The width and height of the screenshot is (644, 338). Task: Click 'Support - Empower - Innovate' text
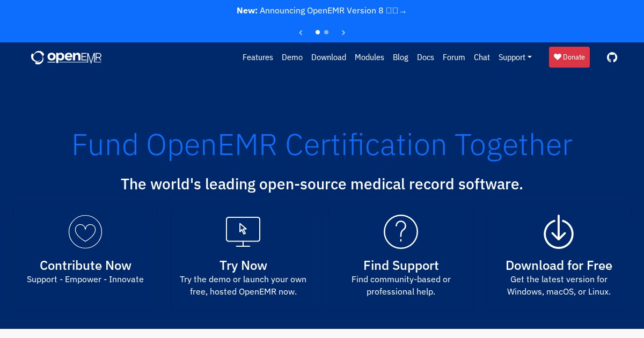pos(85,280)
